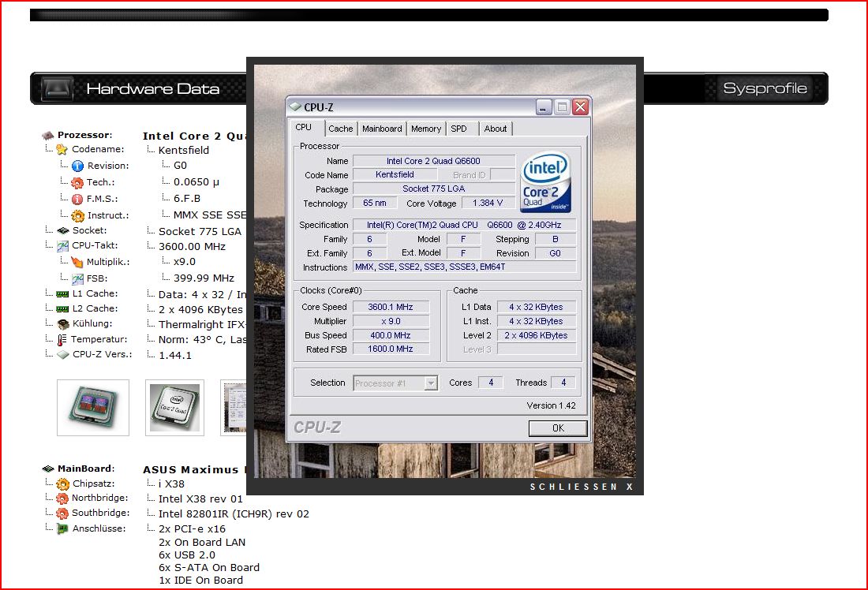Viewport: 868px width, 590px height.
Task: Click the Chipsatz gear icon
Action: [x=62, y=484]
